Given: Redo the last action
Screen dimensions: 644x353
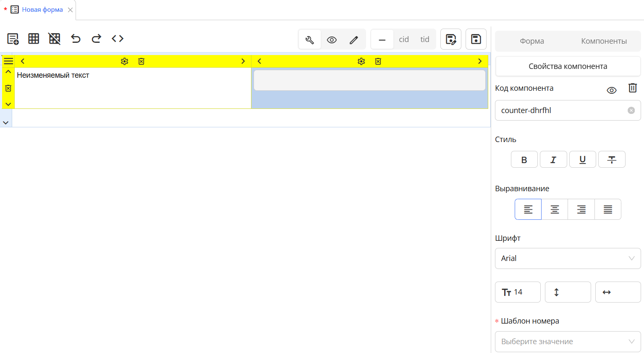Looking at the screenshot, I should point(97,39).
